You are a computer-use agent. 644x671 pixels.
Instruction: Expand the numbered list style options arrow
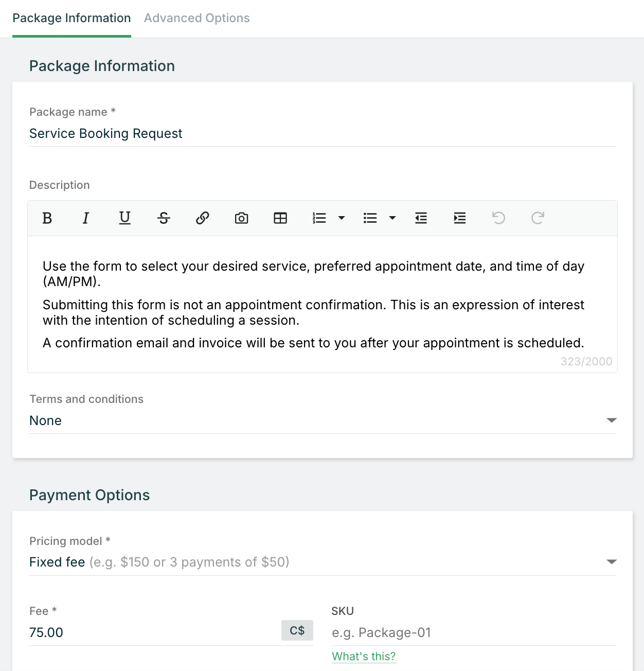(x=342, y=218)
